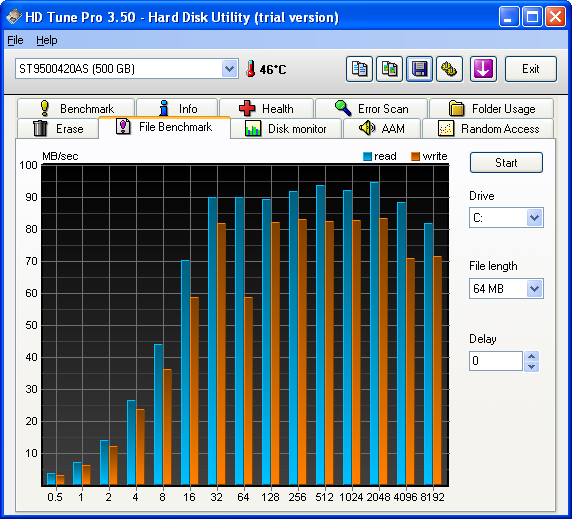Close the HD Tune Pro window
572x519 pixels.
tap(555, 17)
